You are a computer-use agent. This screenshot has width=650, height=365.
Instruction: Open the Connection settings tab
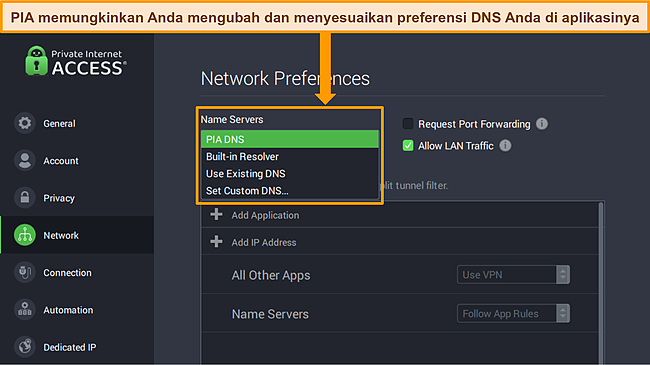pyautogui.click(x=77, y=273)
